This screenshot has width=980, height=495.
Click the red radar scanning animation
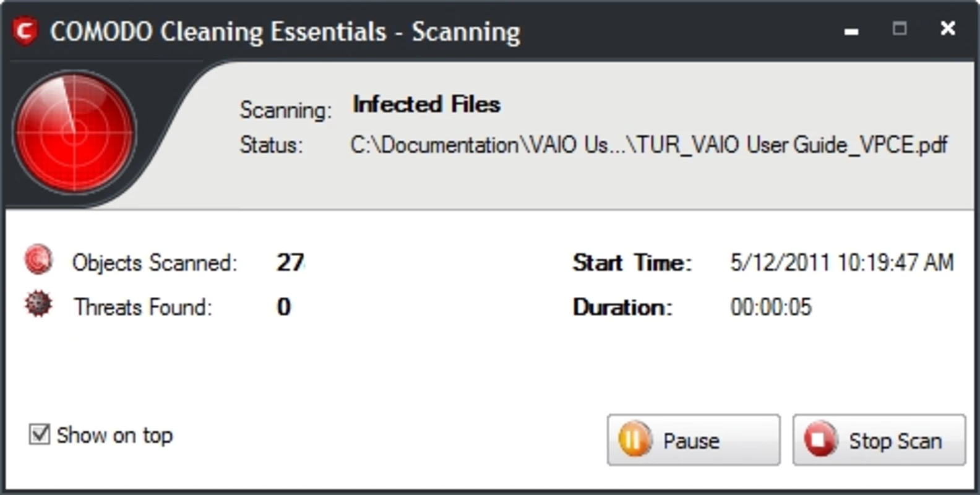(74, 132)
